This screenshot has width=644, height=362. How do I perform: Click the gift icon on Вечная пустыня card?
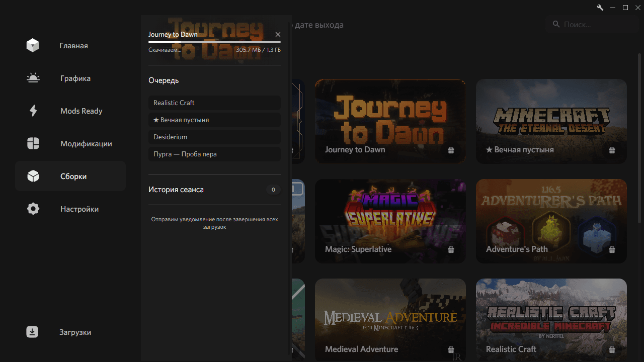[x=612, y=150]
